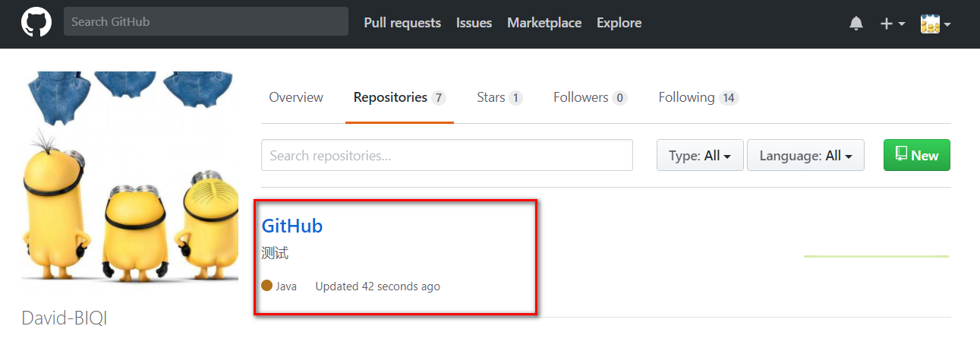The height and width of the screenshot is (345, 980).
Task: Open the Following tab
Action: 698,97
